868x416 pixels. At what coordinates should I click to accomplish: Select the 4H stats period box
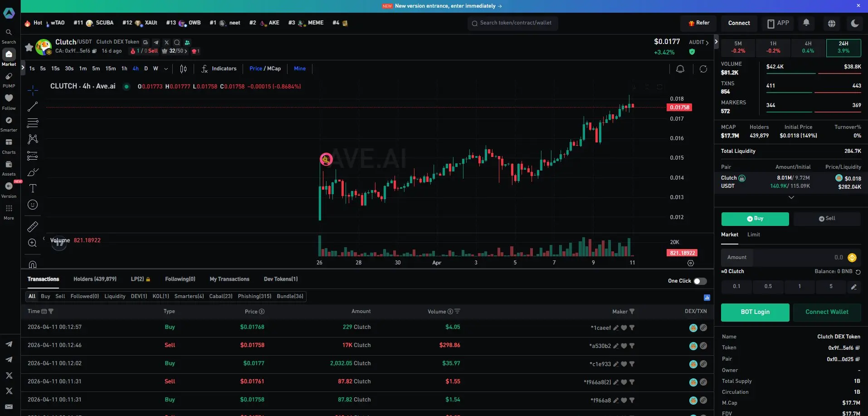tap(808, 47)
